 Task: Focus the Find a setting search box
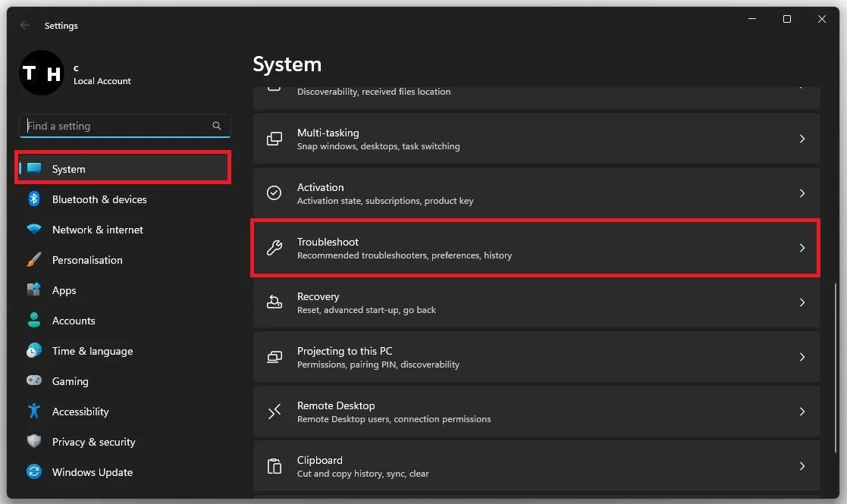point(125,126)
